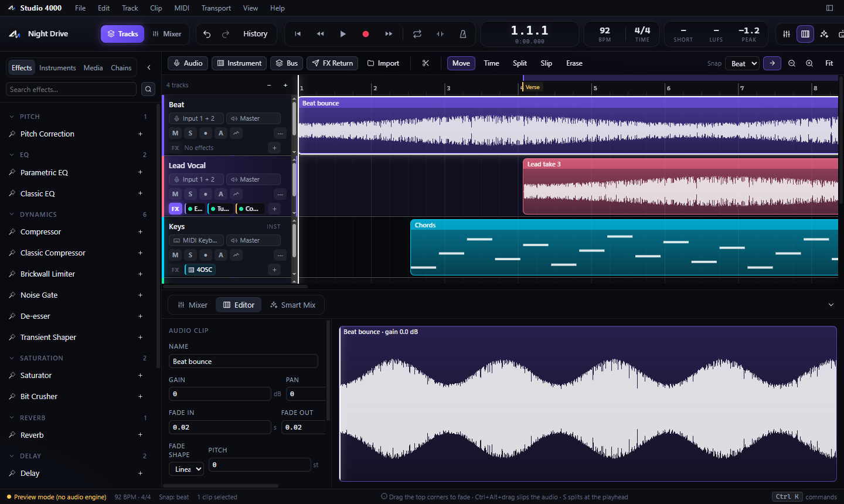Add Reverb with its plus icon
The height and width of the screenshot is (504, 844).
140,435
